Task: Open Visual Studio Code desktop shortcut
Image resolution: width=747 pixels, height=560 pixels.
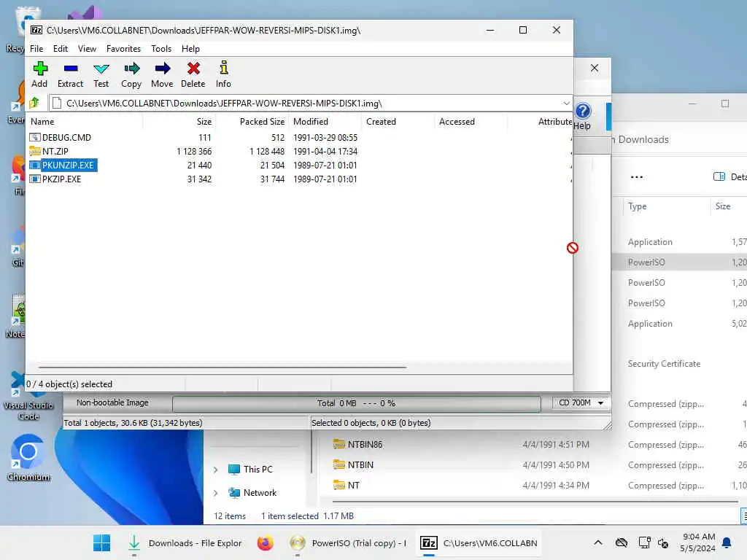Action: coord(28,396)
